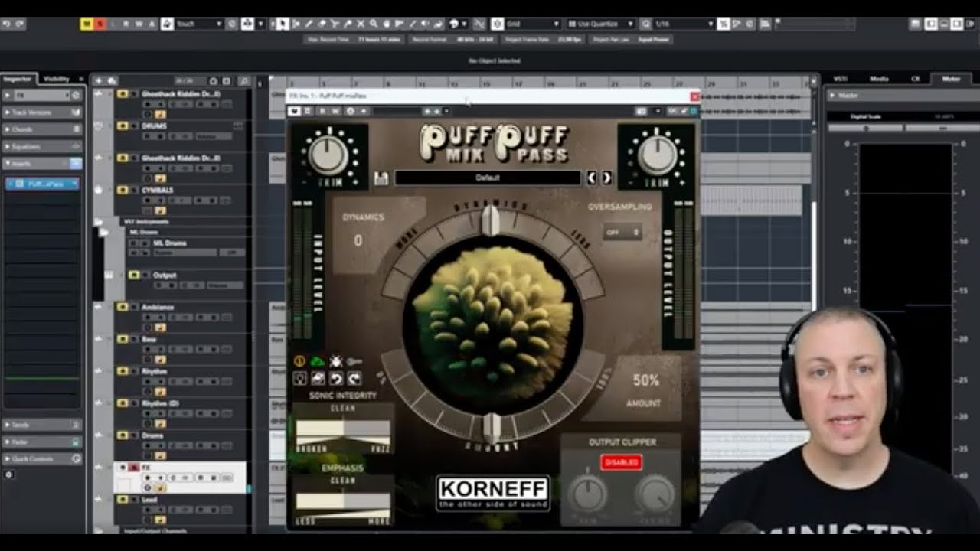Viewport: 980px width, 551px height.
Task: Go to previous Puff Puff preset
Action: (591, 178)
